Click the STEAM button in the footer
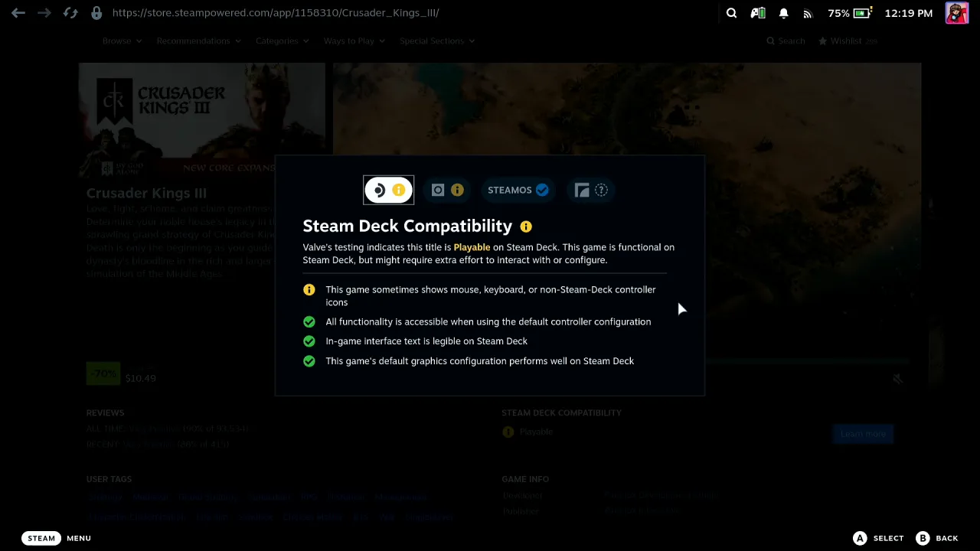 [x=41, y=538]
